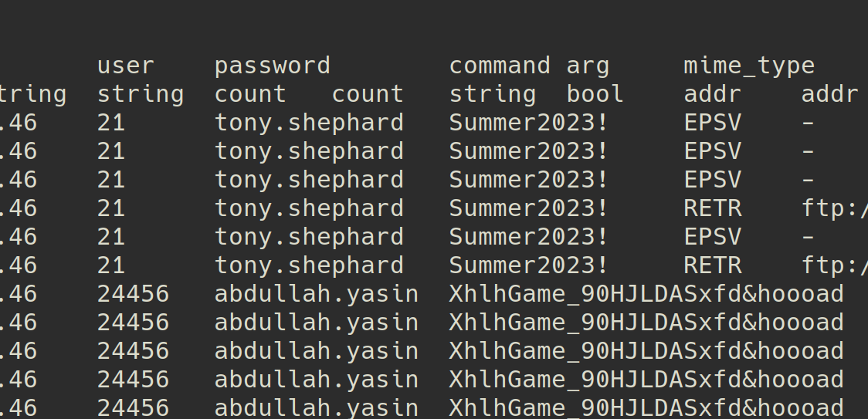Click the second "RETR" command entry
This screenshot has width=868, height=419.
(712, 265)
